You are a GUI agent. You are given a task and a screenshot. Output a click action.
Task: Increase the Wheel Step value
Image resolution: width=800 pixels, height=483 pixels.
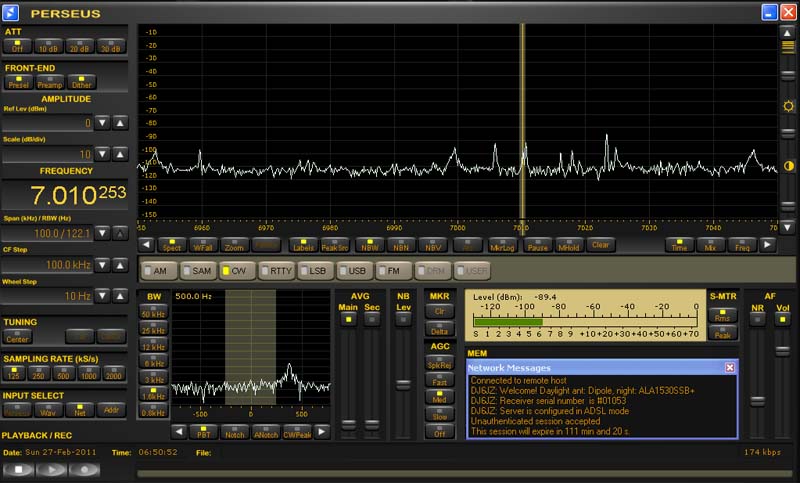[120, 295]
